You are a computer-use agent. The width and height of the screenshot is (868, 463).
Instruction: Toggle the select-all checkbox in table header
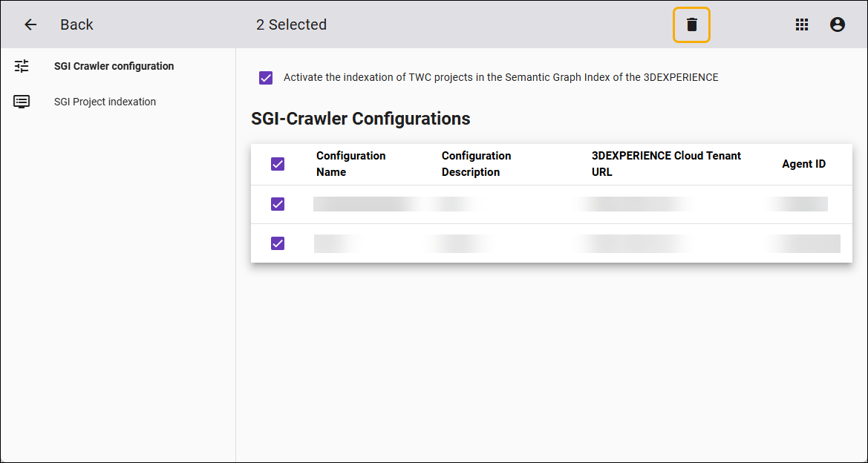tap(278, 164)
